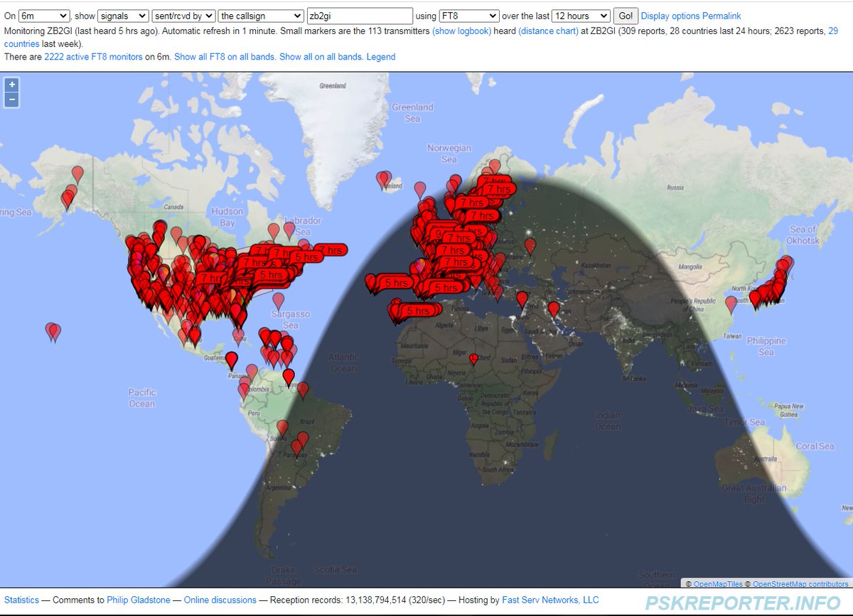Visit Fast Serv Networks, LLC link

[551, 600]
